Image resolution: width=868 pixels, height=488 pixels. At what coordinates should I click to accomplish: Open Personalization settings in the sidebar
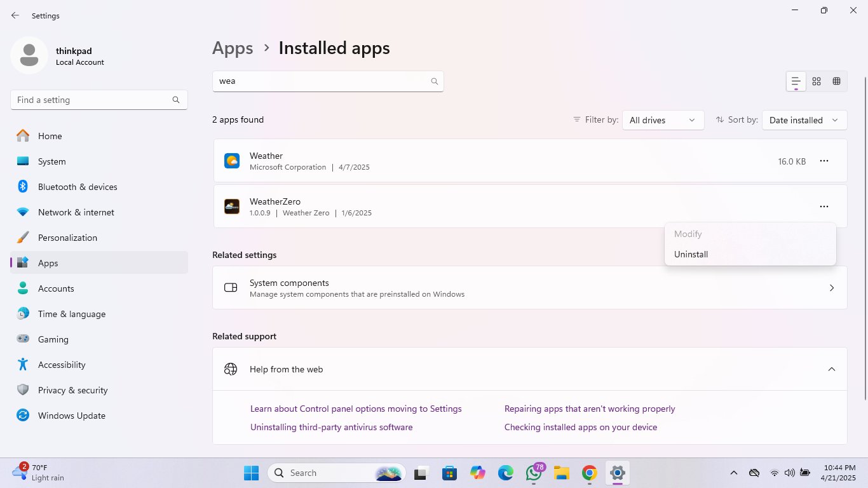(x=99, y=238)
